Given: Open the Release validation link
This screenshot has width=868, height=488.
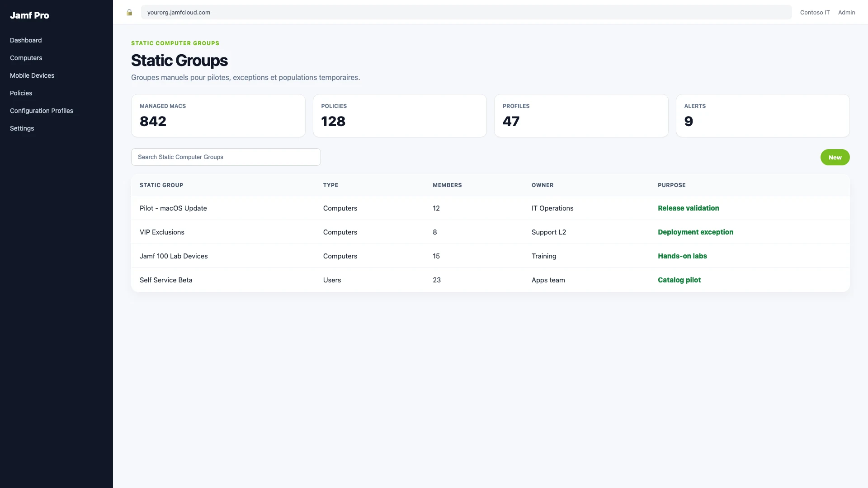Looking at the screenshot, I should (689, 208).
